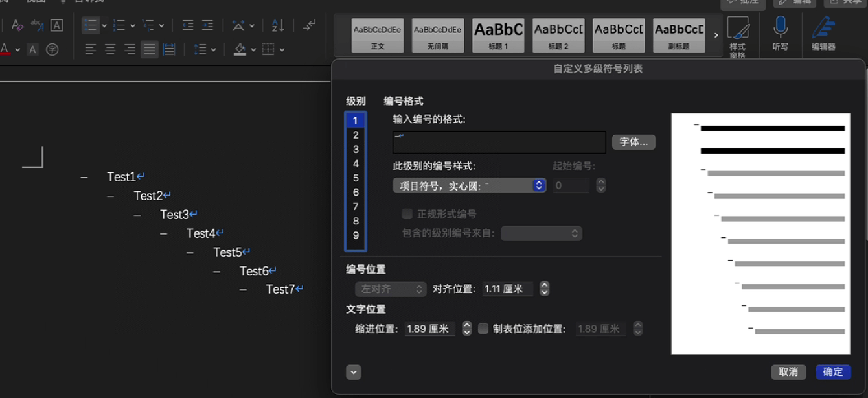The height and width of the screenshot is (398, 868).
Task: Adjust the 缩进位置 stepper
Action: (467, 329)
